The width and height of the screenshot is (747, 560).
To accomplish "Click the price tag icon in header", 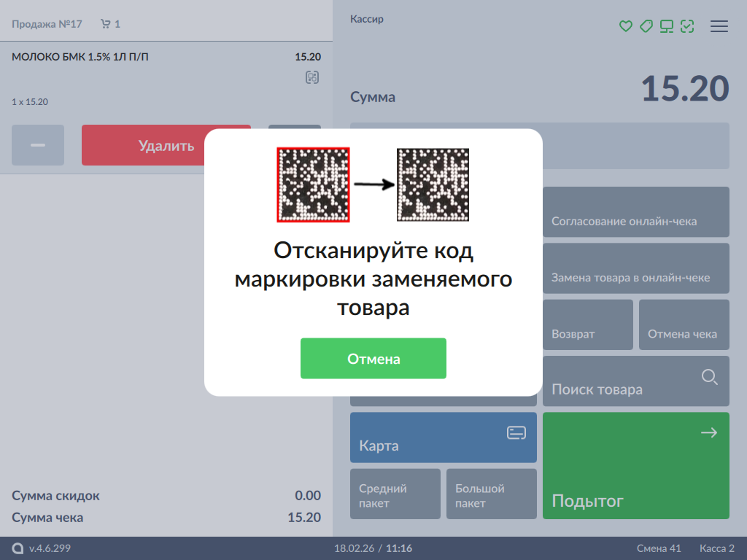I will click(646, 26).
